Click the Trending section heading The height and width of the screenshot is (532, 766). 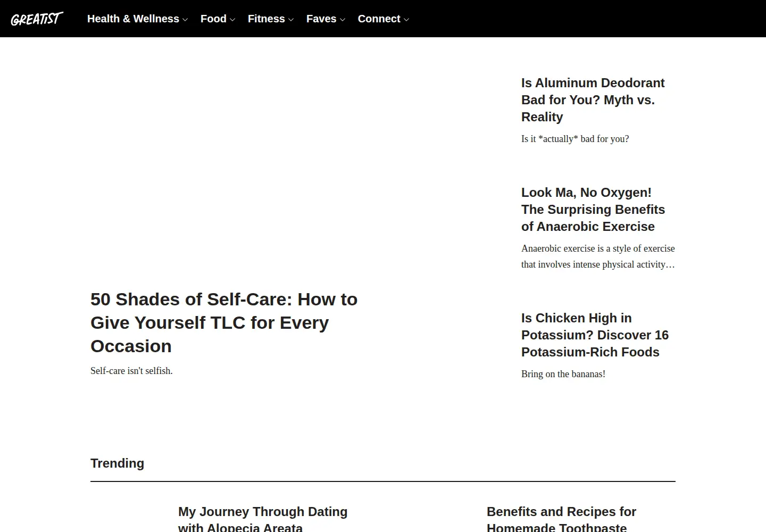pos(117,463)
